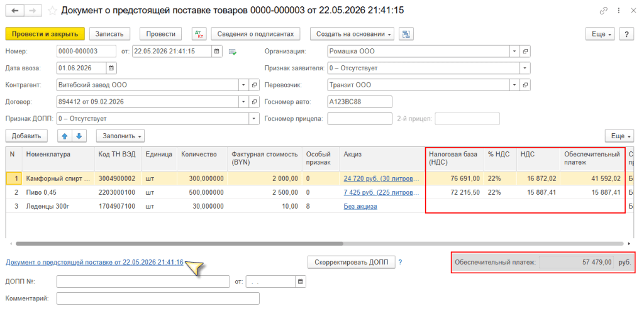Click help question mark near Скорректировать ДОПП

coord(400,262)
